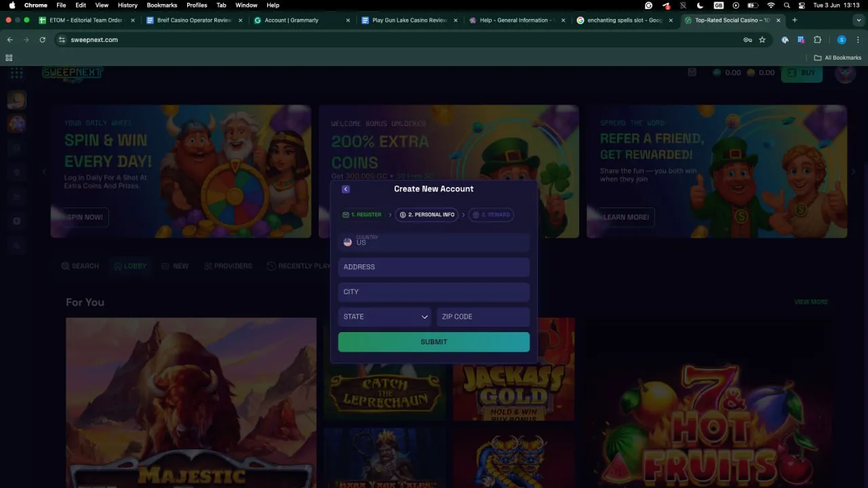Viewport: 868px width, 488px height.
Task: Click the site information icon beside the URL
Action: pyautogui.click(x=62, y=40)
